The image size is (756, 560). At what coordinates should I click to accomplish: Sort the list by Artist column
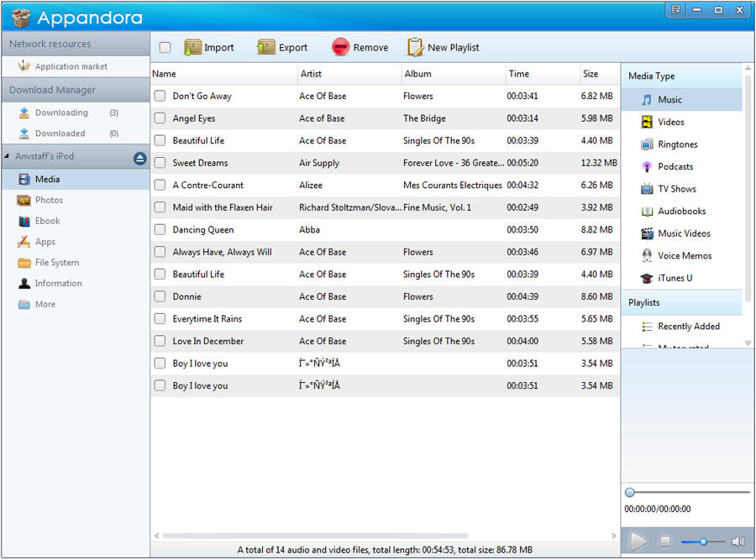coord(349,74)
